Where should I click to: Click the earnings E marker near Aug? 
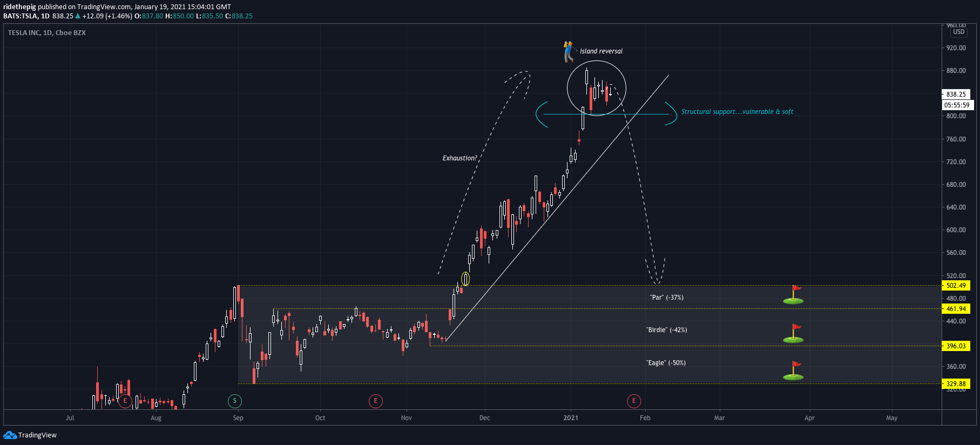pos(125,401)
